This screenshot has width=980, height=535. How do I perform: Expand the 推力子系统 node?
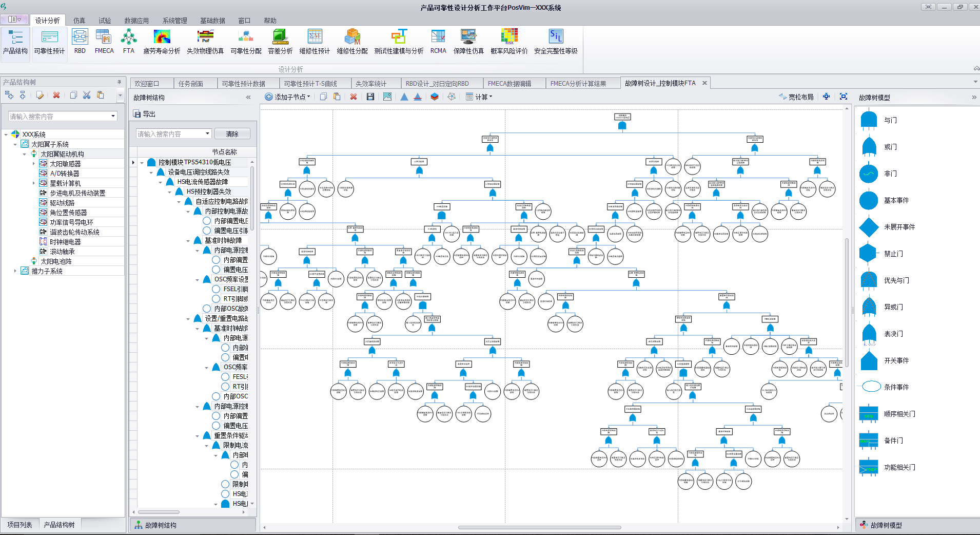pos(15,271)
